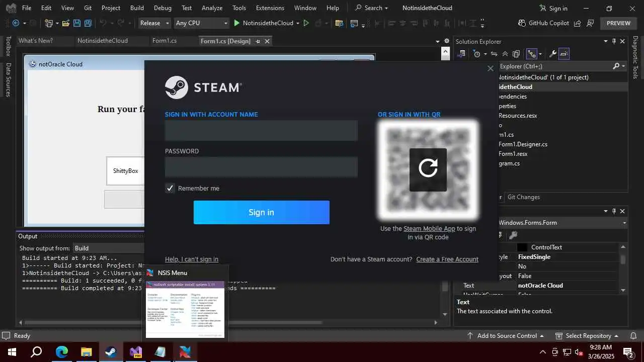Click the New Project toolbar icon
The height and width of the screenshot is (362, 644).
(49, 23)
